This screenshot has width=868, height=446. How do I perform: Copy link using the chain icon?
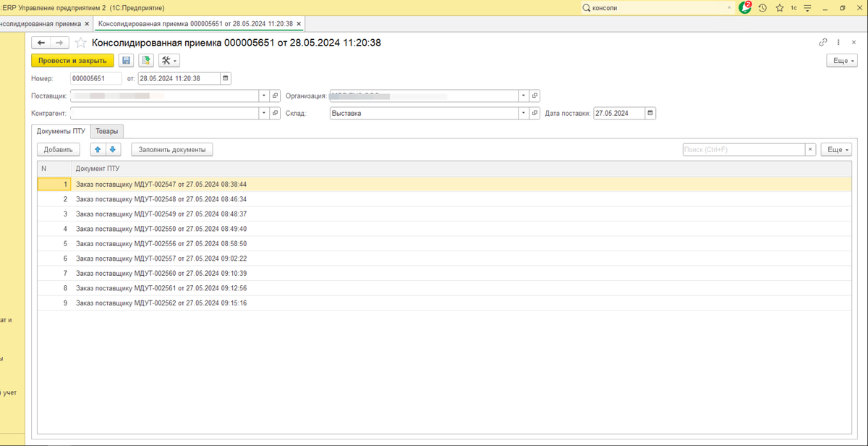tap(823, 43)
